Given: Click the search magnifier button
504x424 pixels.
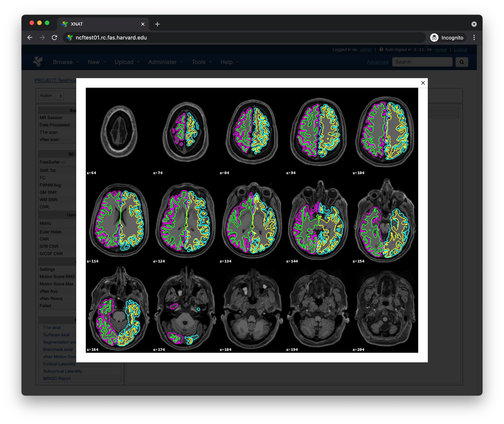Looking at the screenshot, I should tap(461, 62).
